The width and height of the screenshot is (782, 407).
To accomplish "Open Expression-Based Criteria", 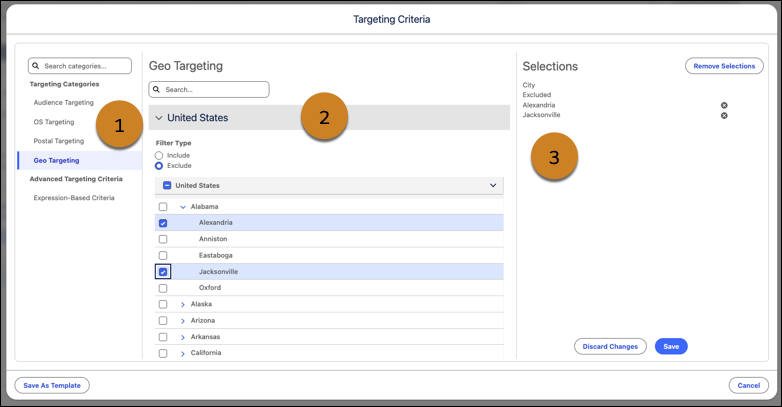I will 74,198.
